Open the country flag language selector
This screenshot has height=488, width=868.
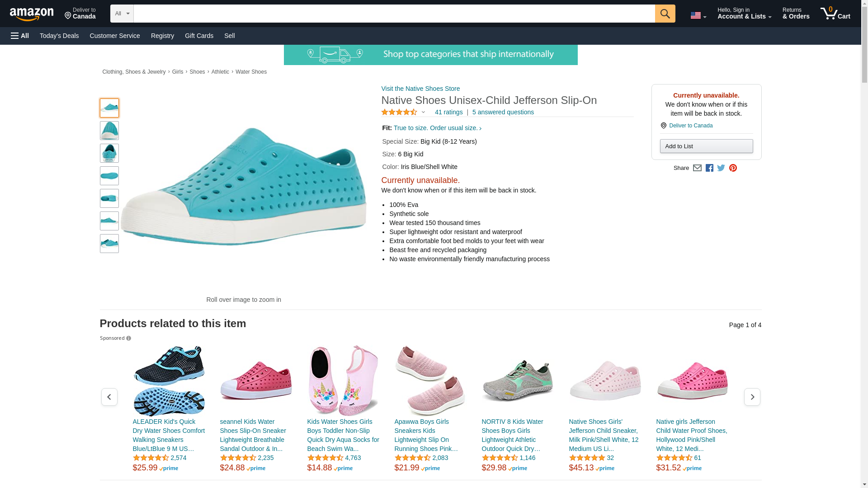tap(698, 15)
